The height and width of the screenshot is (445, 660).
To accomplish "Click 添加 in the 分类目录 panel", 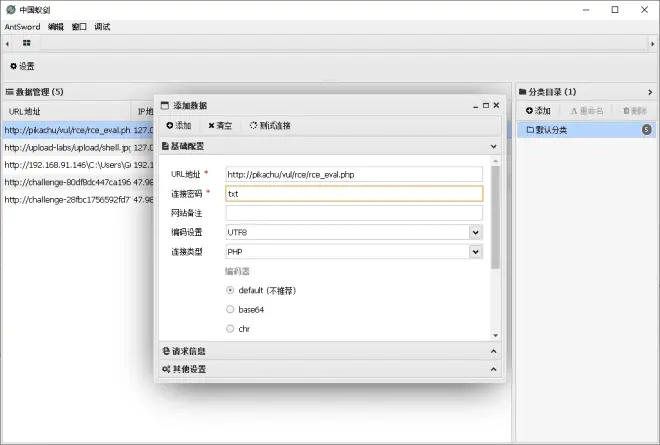I will [x=538, y=110].
